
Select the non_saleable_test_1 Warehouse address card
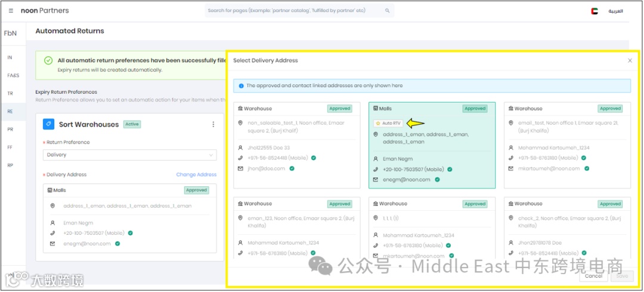click(x=296, y=145)
